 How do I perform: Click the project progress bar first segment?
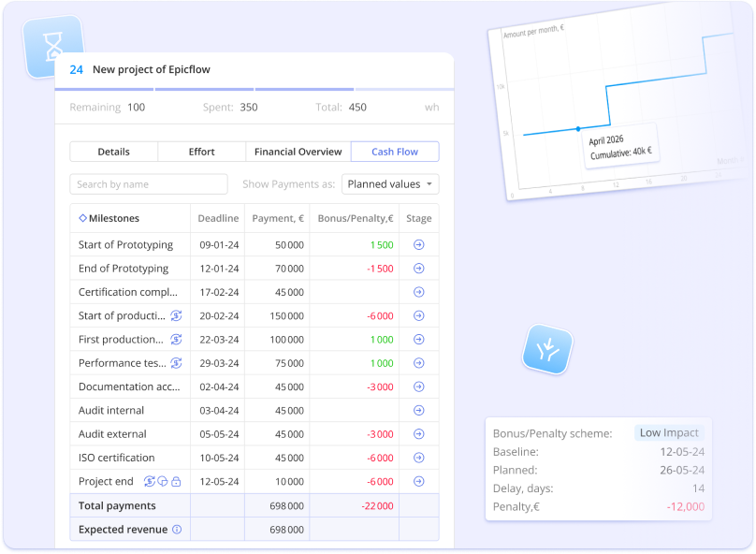pos(104,89)
